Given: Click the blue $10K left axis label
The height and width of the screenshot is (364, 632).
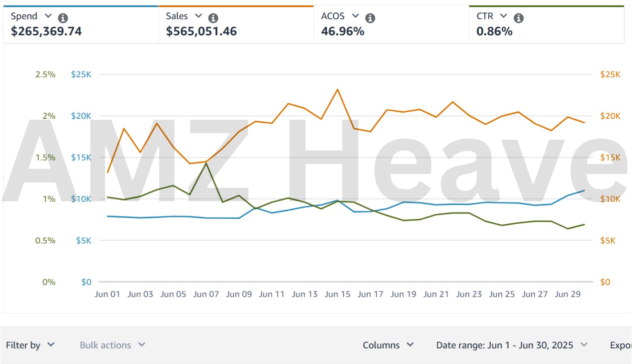Looking at the screenshot, I should pos(81,199).
